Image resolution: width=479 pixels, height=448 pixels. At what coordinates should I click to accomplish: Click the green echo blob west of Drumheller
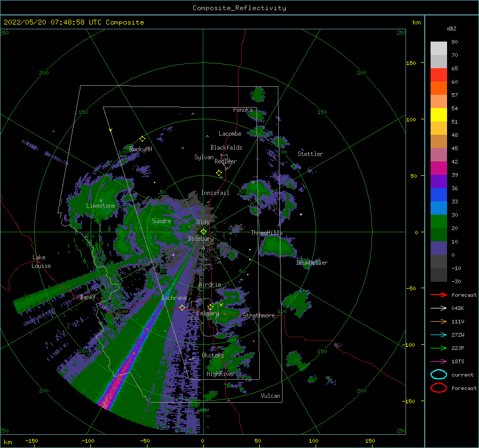coord(277,247)
